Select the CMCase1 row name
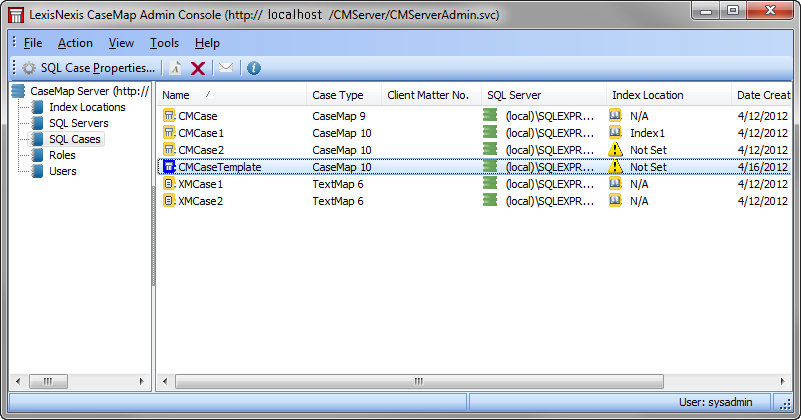Viewport: 801px width, 420px height. (201, 133)
